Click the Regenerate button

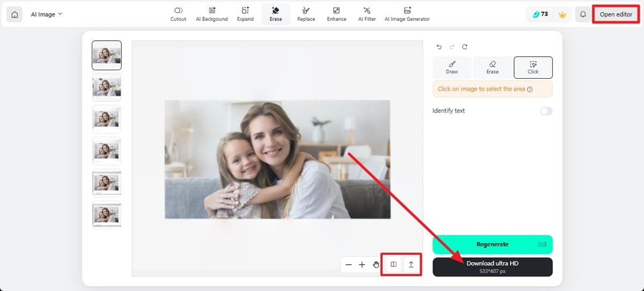pos(492,244)
